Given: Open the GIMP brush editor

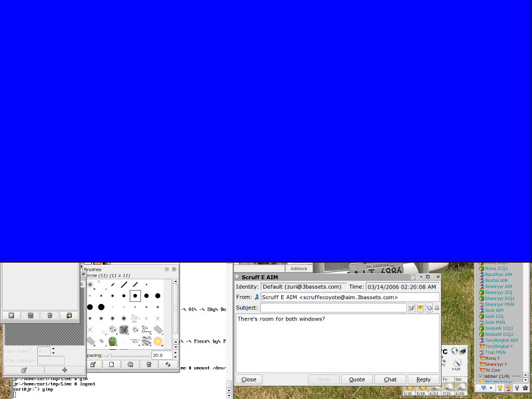Looking at the screenshot, I should (93, 364).
